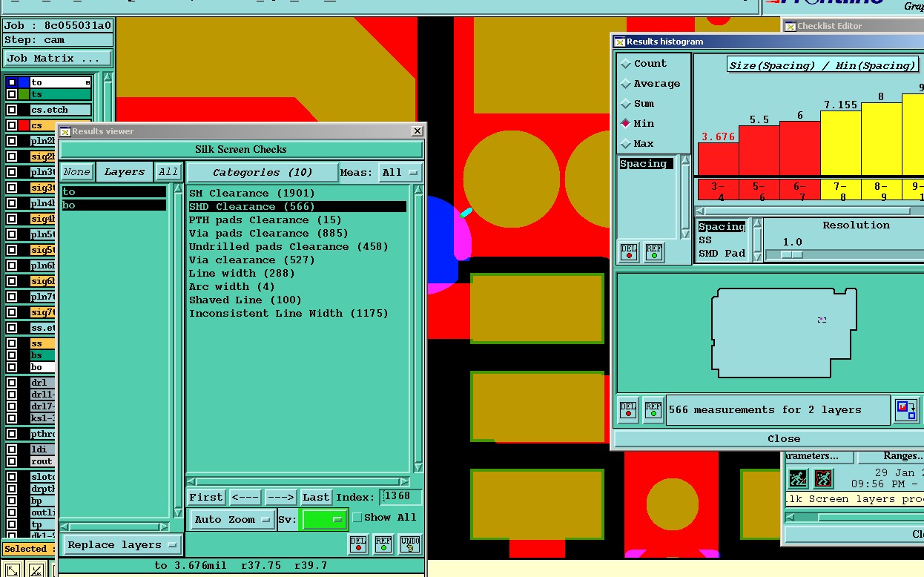Click the Resolution slider handle
Image resolution: width=924 pixels, height=577 pixels.
[x=792, y=254]
